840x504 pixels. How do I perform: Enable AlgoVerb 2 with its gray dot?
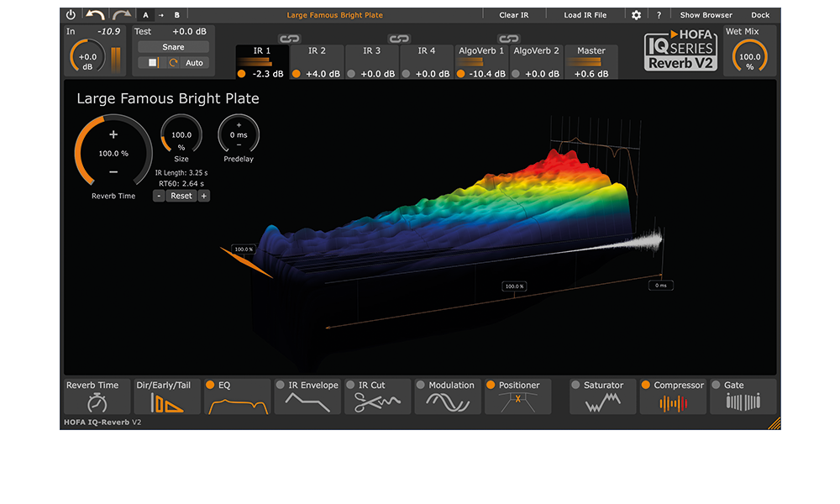[516, 74]
